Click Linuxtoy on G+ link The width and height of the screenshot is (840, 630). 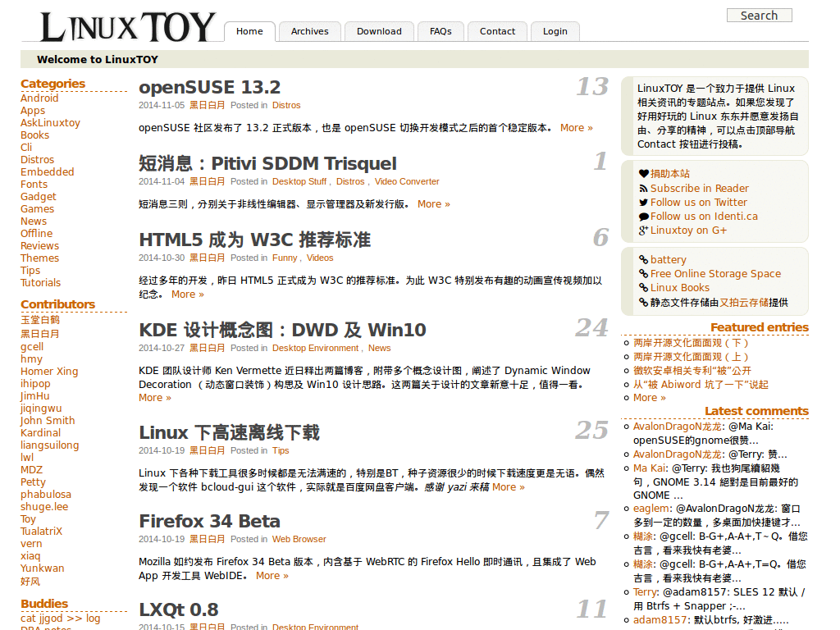[x=688, y=231]
